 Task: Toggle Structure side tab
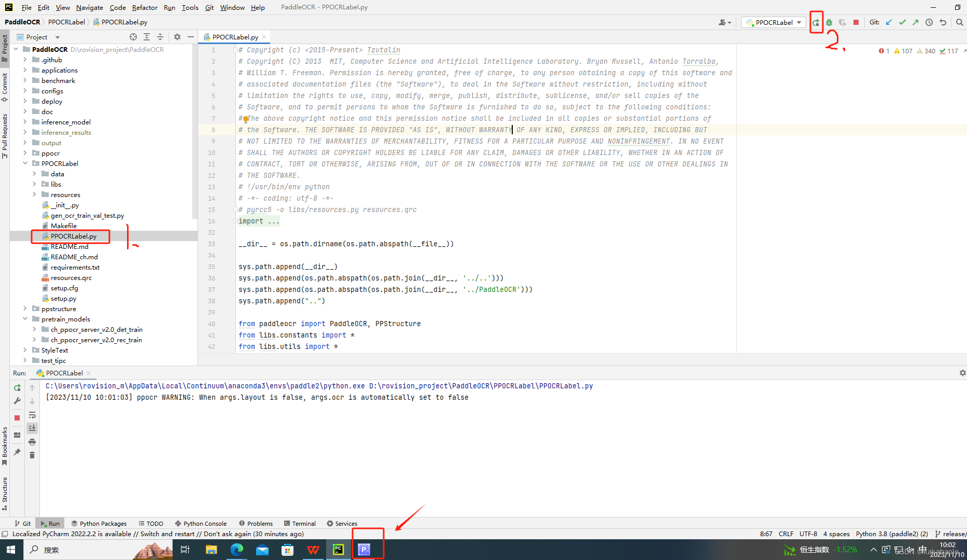[x=5, y=494]
